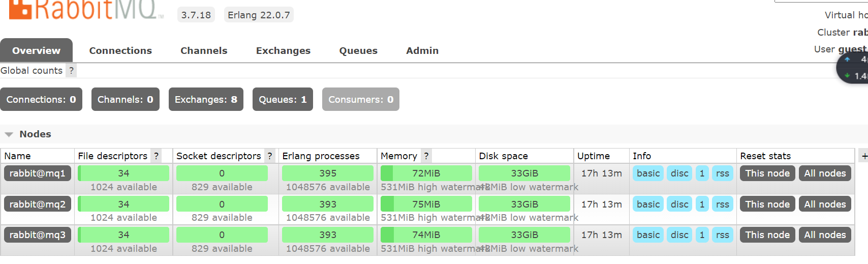The width and height of the screenshot is (868, 264).
Task: Open the Connections tab
Action: coord(120,50)
